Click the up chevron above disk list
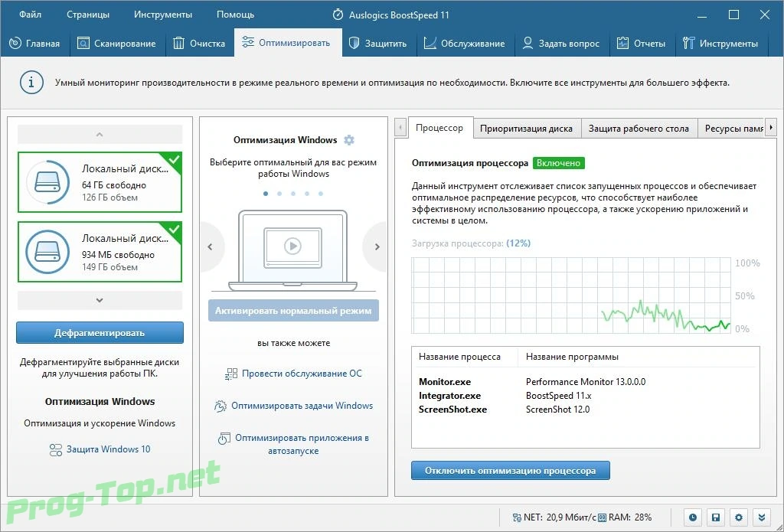Viewport: 784px width, 532px height. coord(100,135)
